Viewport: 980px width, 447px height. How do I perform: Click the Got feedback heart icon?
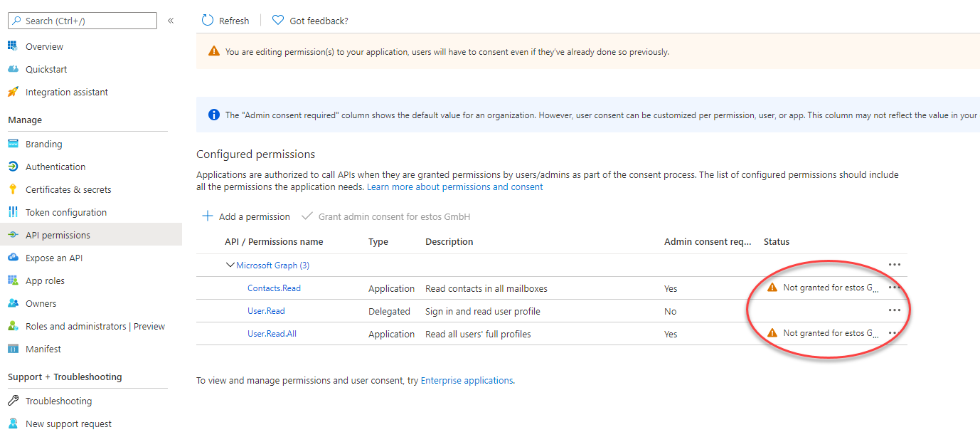click(x=278, y=21)
